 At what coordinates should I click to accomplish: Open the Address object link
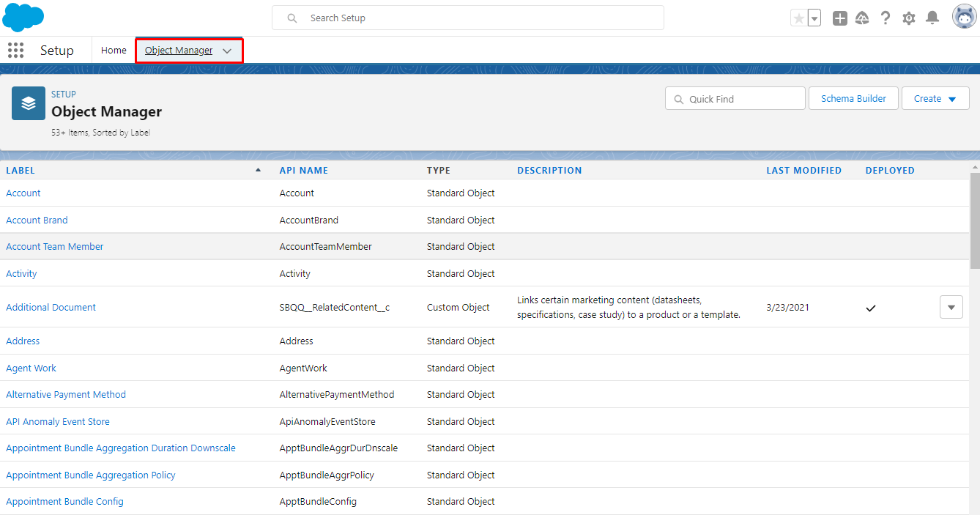23,341
